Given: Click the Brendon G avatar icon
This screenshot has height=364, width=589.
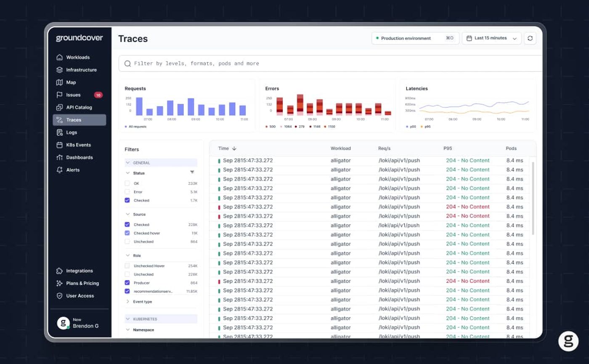Looking at the screenshot, I should click(x=63, y=323).
